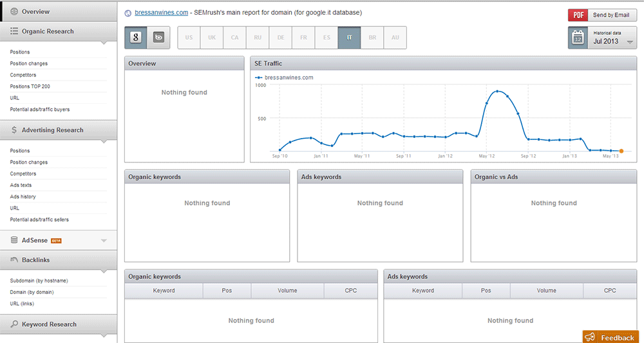Sort Organic keywords table by CPC
Screen dimensions: 644x343
(351, 290)
